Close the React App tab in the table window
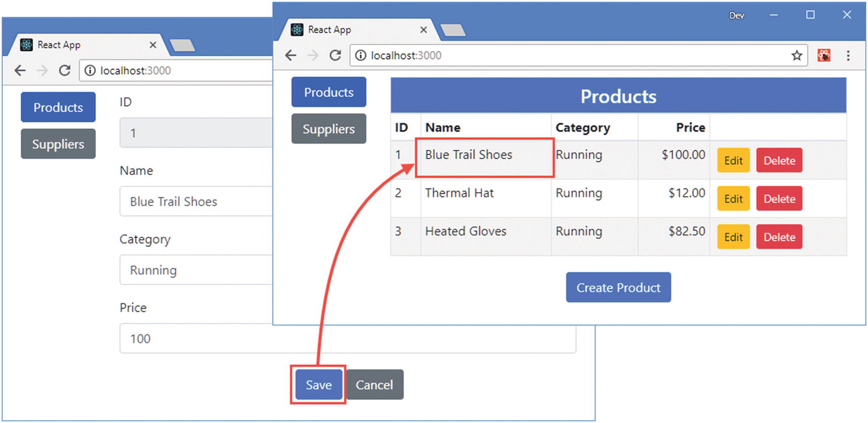Screen dimensions: 868x423 423,30
